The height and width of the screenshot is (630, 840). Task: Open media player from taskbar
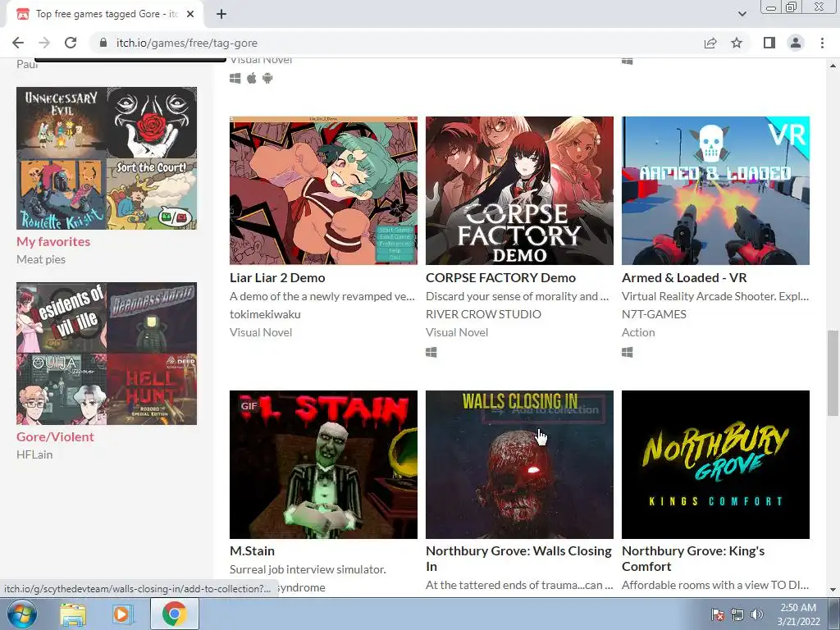click(x=122, y=614)
